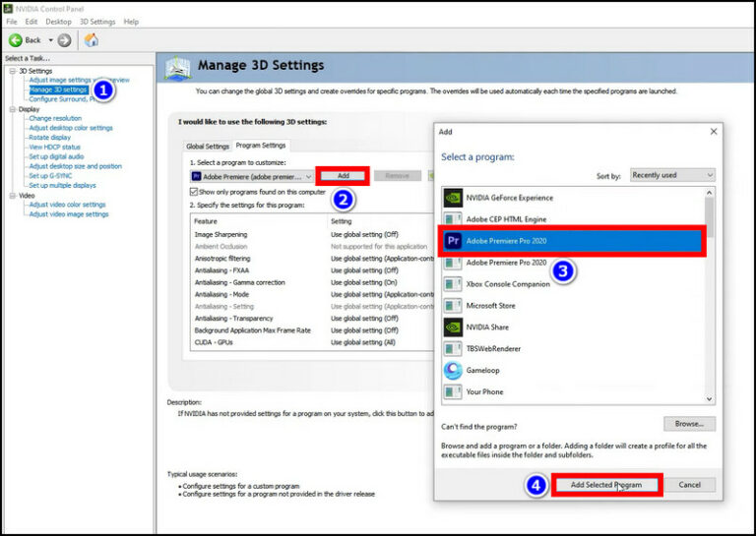This screenshot has width=756, height=536.
Task: Open the program to customize dropdown
Action: tap(251, 176)
